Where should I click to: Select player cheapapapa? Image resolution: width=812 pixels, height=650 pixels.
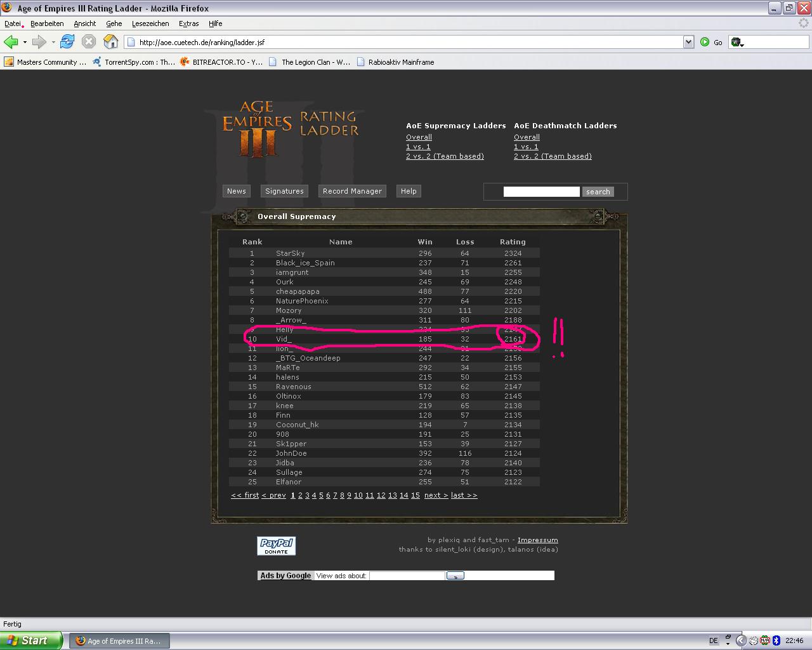pos(298,291)
